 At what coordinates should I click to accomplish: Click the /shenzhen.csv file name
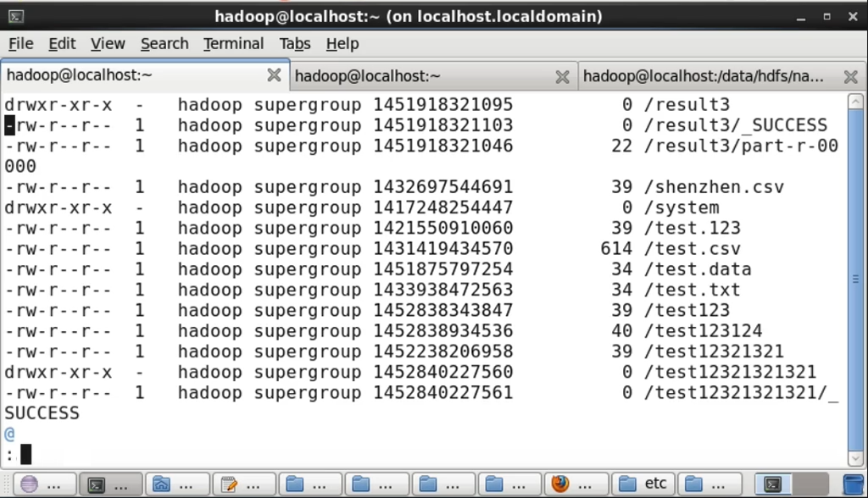tap(714, 187)
